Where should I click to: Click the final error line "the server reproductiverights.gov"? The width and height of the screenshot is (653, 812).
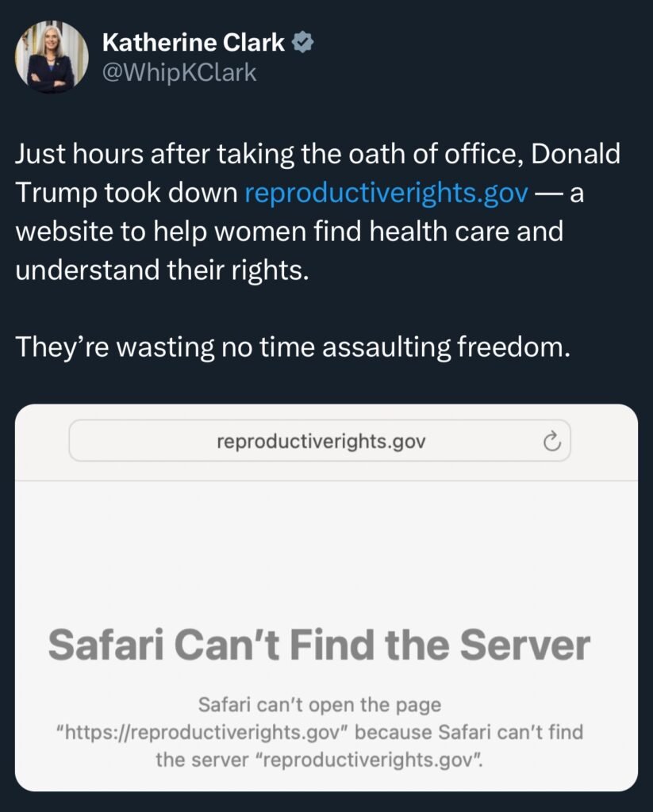(x=319, y=760)
